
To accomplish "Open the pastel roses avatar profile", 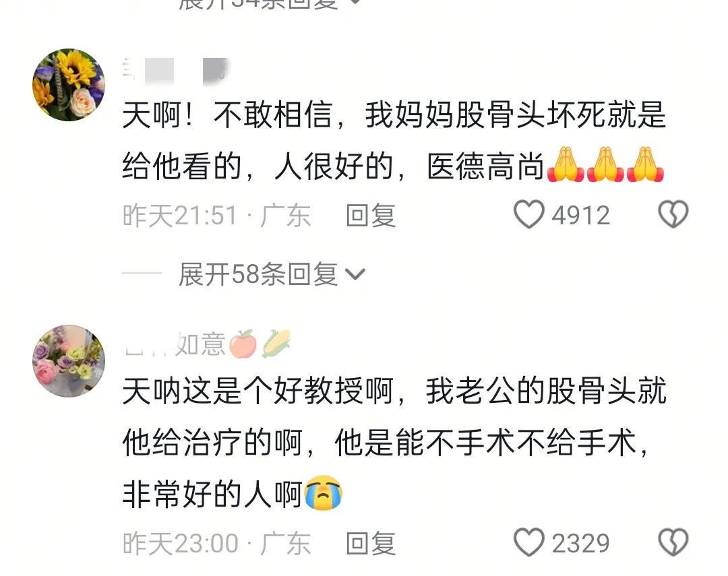I will pyautogui.click(x=69, y=360).
